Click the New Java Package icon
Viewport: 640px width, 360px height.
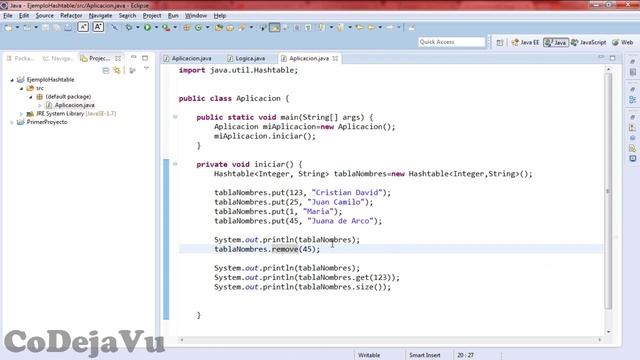187,27
